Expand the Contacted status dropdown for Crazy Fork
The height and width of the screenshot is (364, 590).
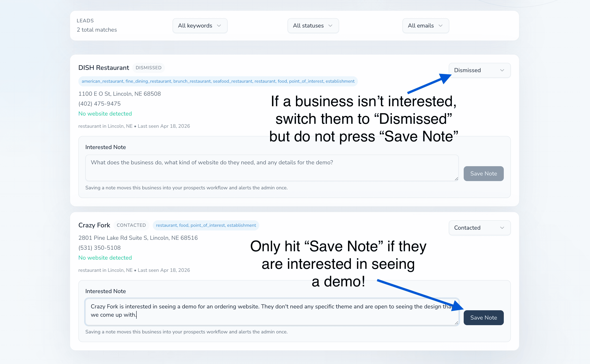[x=479, y=228]
